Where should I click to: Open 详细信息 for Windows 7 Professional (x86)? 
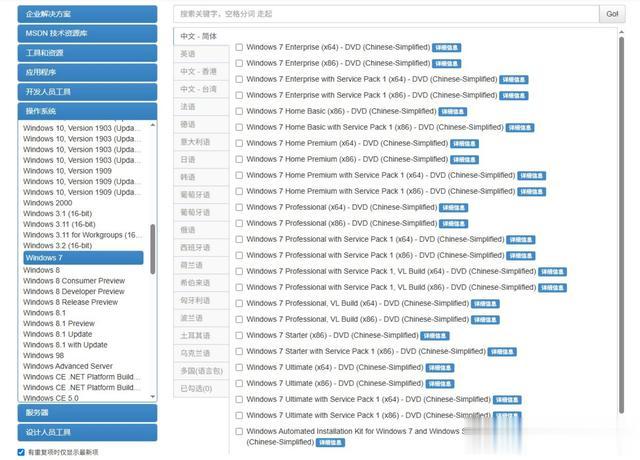453,224
